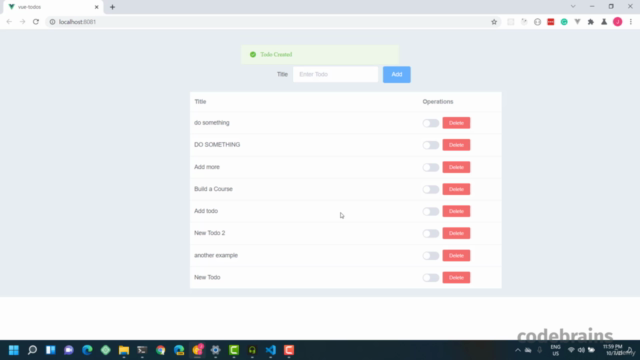The width and height of the screenshot is (640, 360).
Task: Toggle the "Add more" completion switch
Action: 431,167
